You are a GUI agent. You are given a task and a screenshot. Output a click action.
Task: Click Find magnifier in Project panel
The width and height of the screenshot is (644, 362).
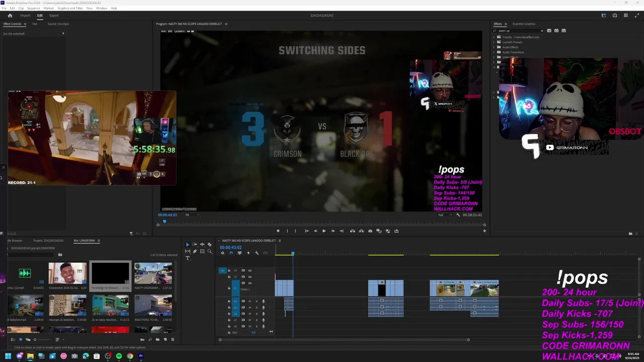click(x=150, y=340)
